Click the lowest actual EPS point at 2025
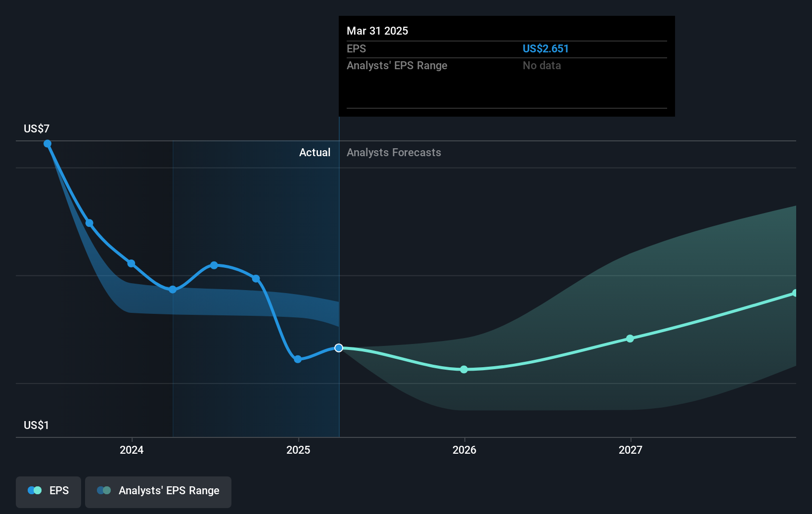Screen dimensions: 812x514 tap(298, 359)
